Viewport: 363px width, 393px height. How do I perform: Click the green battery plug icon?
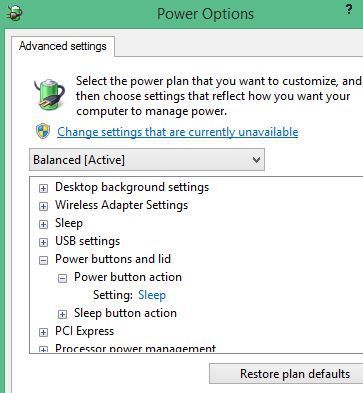click(49, 94)
